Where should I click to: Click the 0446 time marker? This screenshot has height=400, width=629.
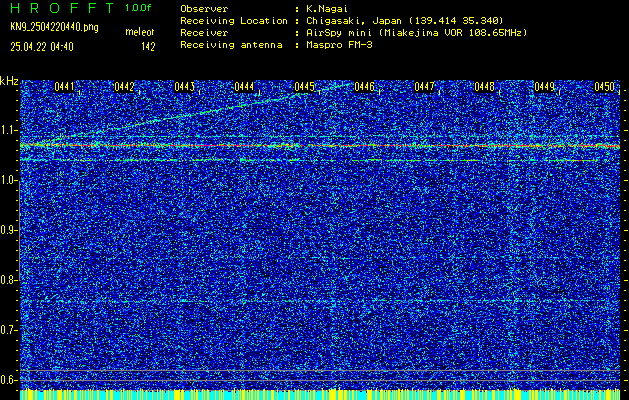[x=365, y=87]
